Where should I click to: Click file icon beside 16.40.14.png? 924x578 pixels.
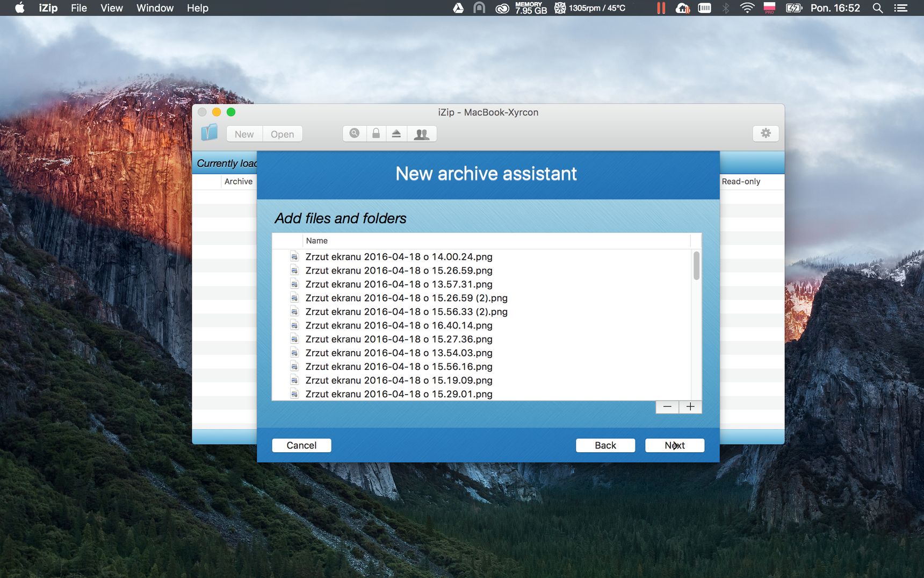pos(294,325)
